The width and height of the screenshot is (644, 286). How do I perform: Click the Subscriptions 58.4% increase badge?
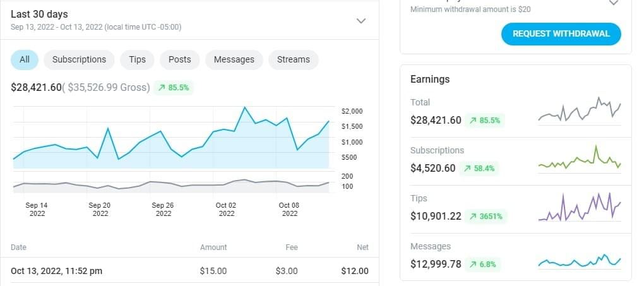[x=482, y=169]
